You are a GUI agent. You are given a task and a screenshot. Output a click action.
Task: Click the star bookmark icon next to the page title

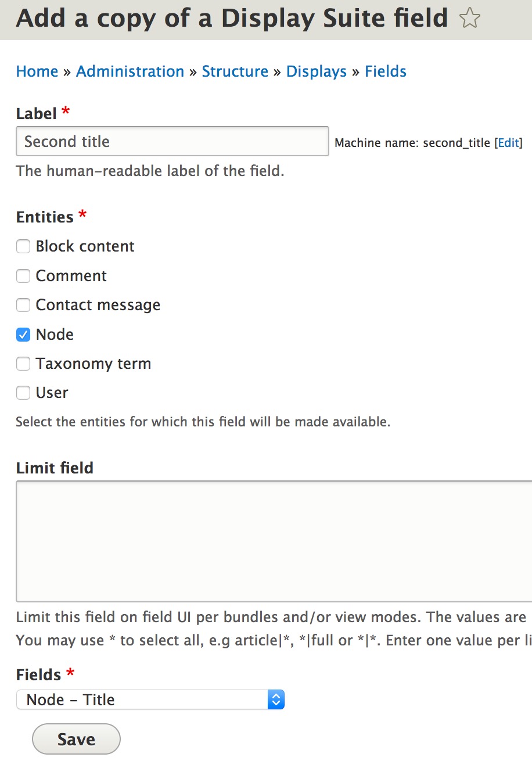click(469, 18)
